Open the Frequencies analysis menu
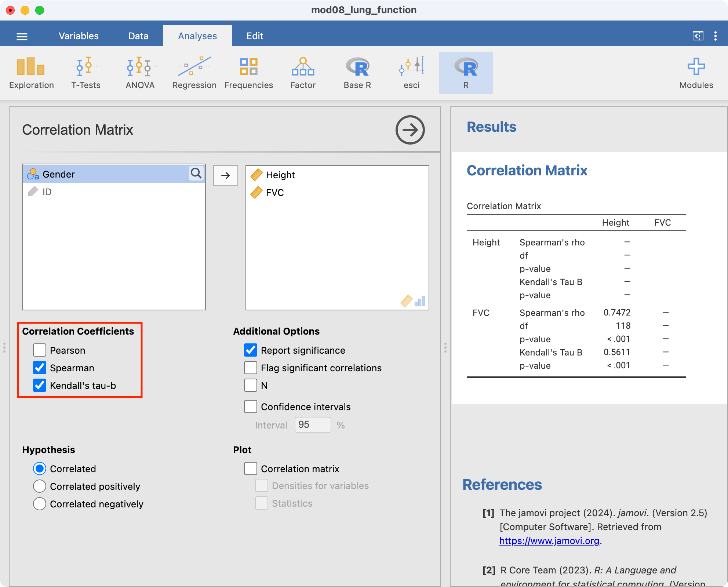The image size is (728, 587). click(x=248, y=73)
